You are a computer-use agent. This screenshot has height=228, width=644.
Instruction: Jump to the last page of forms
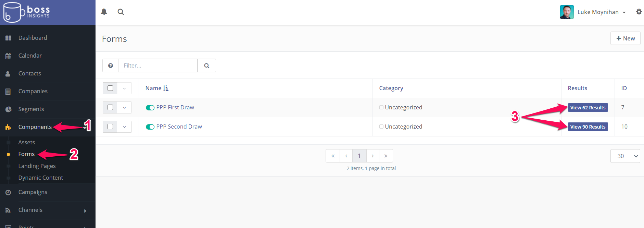click(x=386, y=156)
